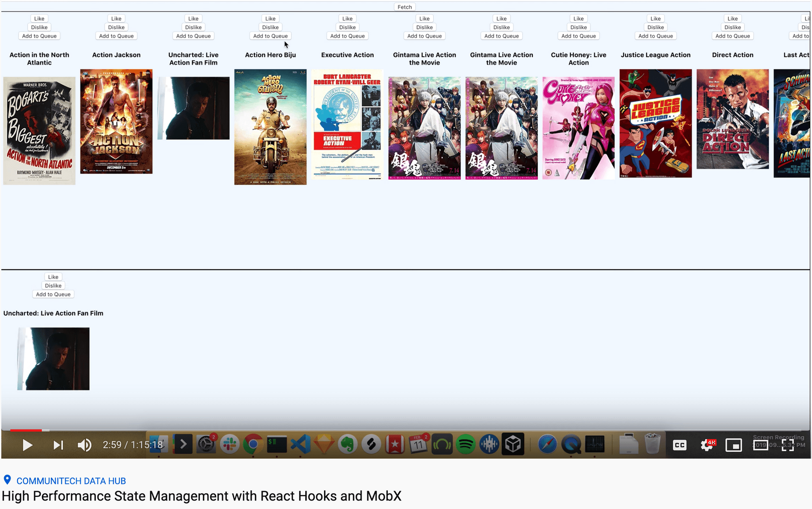
Task: Toggle closed captions CC
Action: click(680, 445)
